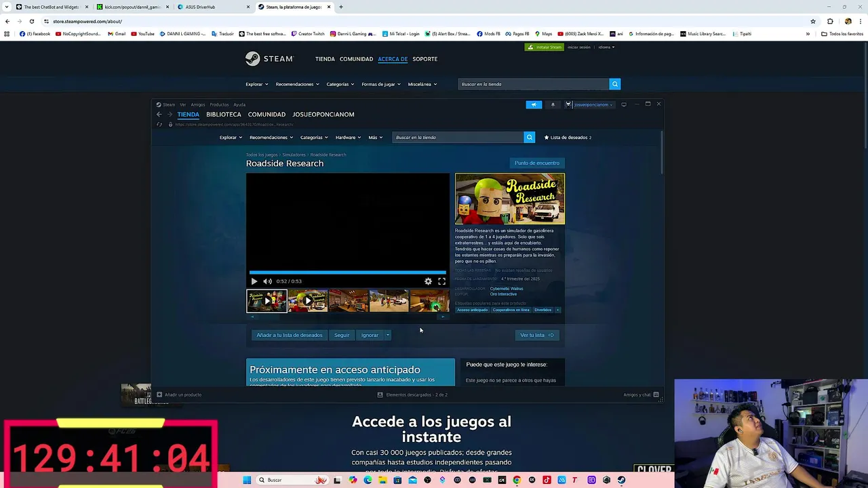Click Añadir un producto in Steam footer

click(x=179, y=394)
